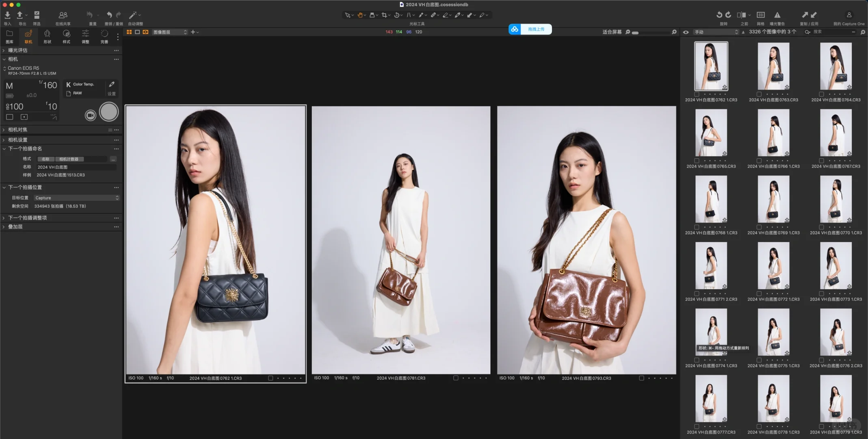The height and width of the screenshot is (439, 868).
Task: Adjust the viewer zoom slider
Action: [x=651, y=33]
